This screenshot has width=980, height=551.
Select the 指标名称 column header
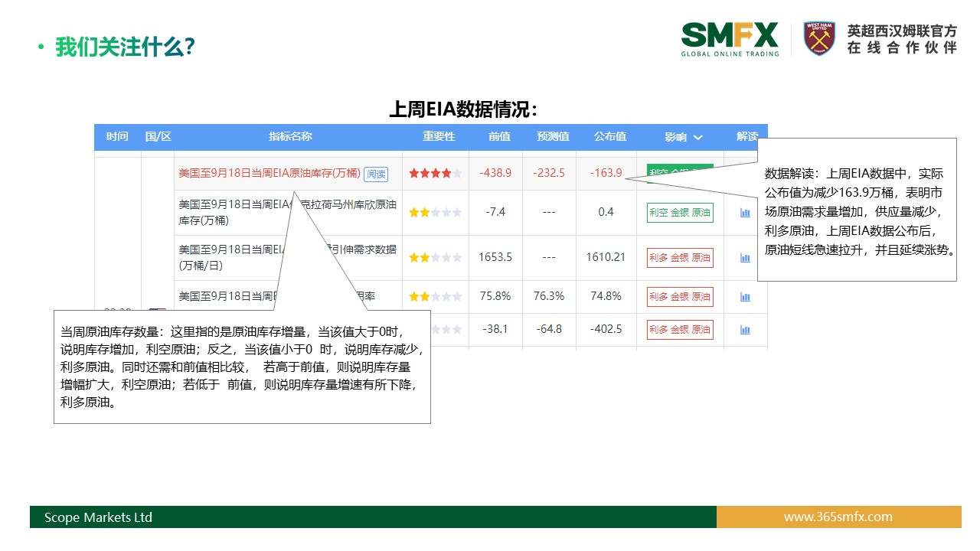click(x=290, y=137)
